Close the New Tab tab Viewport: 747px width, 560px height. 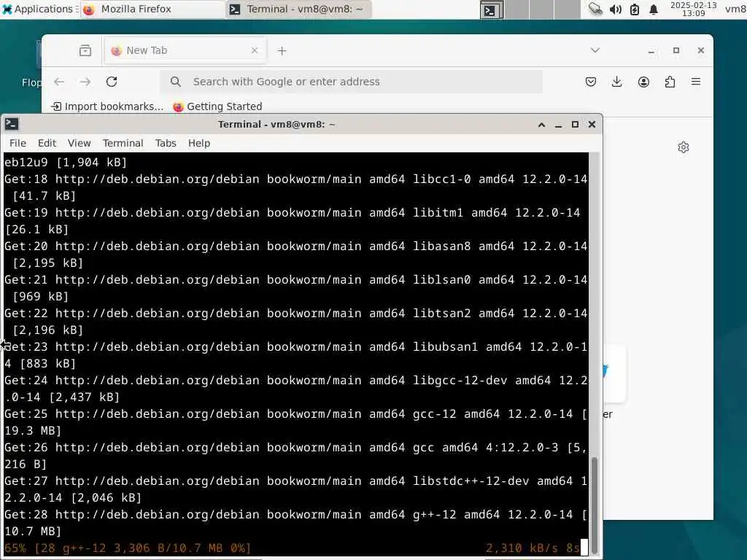pyautogui.click(x=255, y=50)
